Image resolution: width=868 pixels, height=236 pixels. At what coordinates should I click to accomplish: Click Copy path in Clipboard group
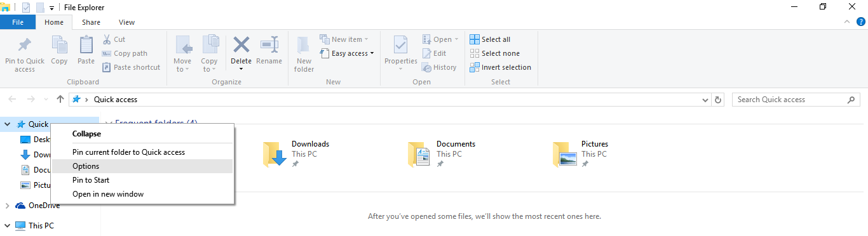pyautogui.click(x=125, y=53)
